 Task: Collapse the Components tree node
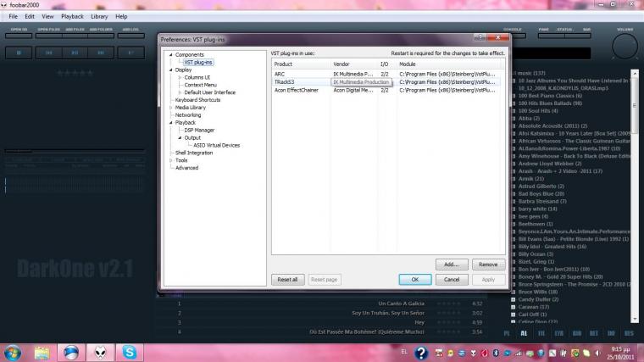pos(171,54)
